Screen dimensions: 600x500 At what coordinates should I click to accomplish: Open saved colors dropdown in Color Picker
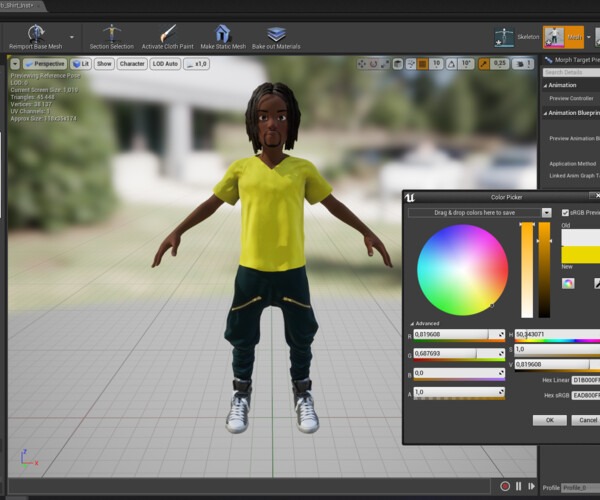pyautogui.click(x=546, y=213)
